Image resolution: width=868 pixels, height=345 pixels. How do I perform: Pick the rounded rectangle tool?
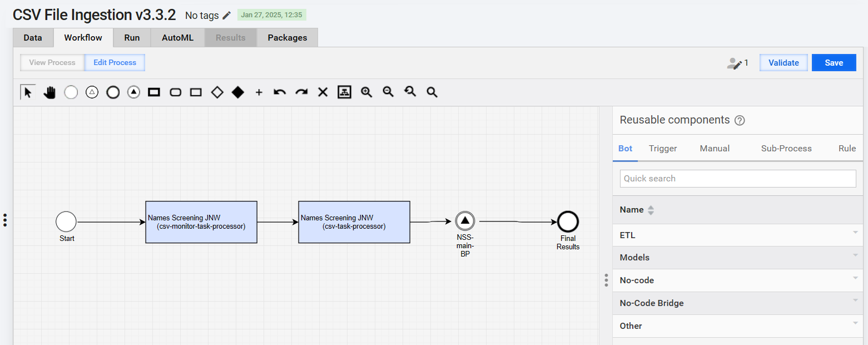point(175,92)
